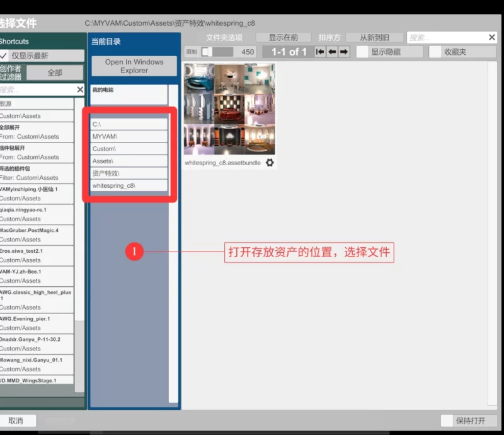Go to next page arrow
The height and width of the screenshot is (435, 504).
(344, 52)
